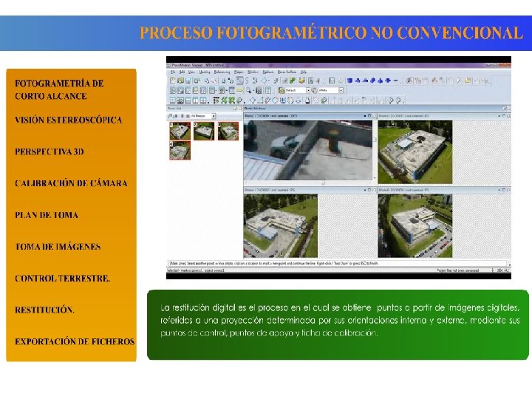Click the magnifier zoom tool icon
This screenshot has width=532, height=399.
click(249, 90)
